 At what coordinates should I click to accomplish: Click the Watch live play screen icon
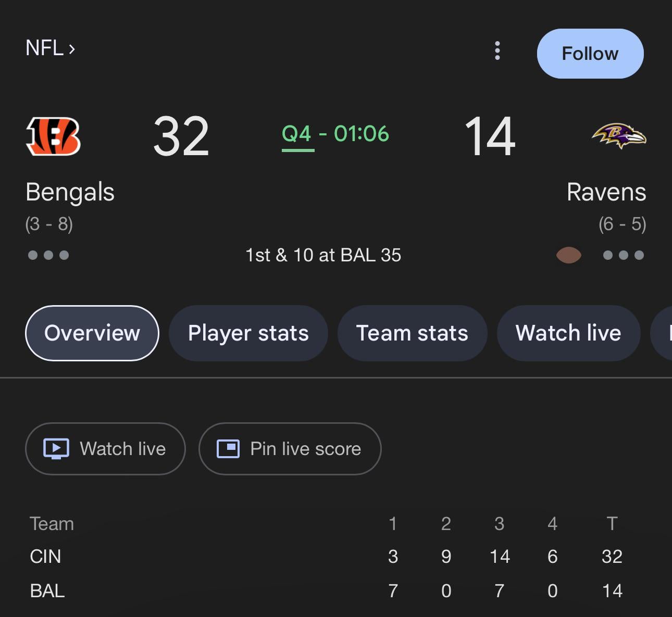[56, 449]
